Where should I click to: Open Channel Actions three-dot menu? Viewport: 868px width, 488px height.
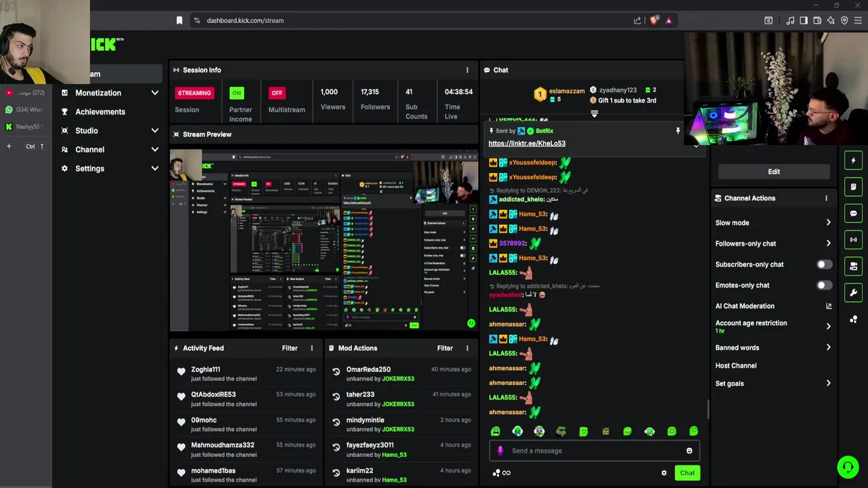click(826, 199)
